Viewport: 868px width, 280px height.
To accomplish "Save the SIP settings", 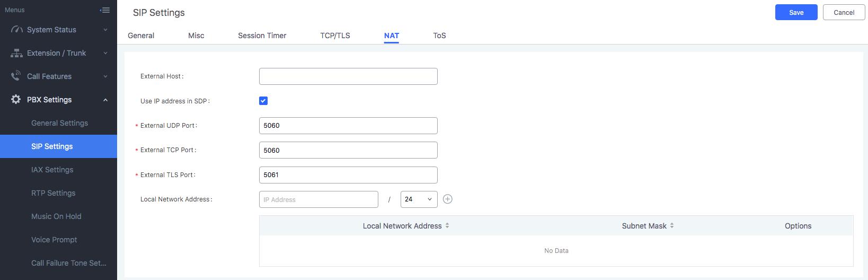I will [x=796, y=12].
